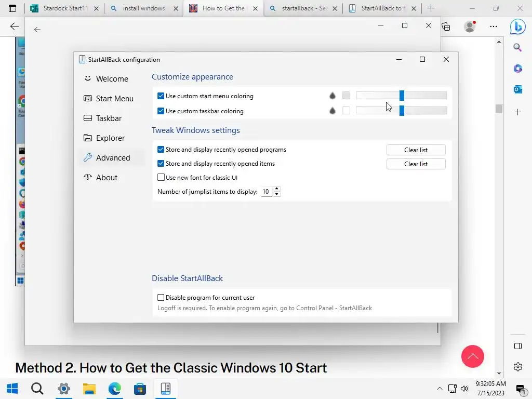Pick the taskbar color swatch
532x399 pixels.
(x=346, y=110)
